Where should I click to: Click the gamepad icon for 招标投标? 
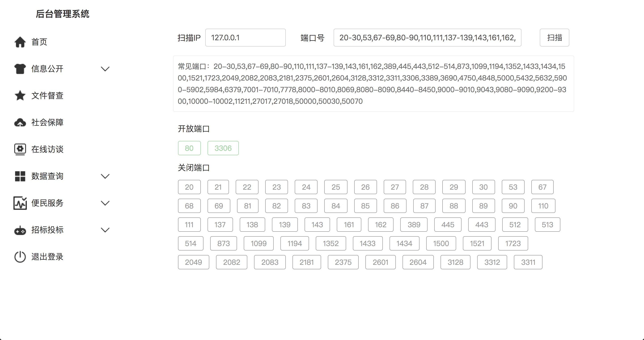[20, 230]
